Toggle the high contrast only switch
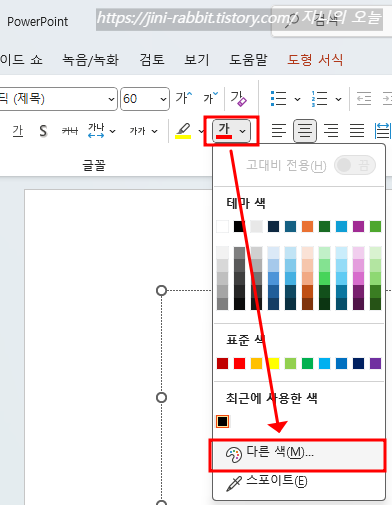The width and height of the screenshot is (392, 505). pos(355,165)
